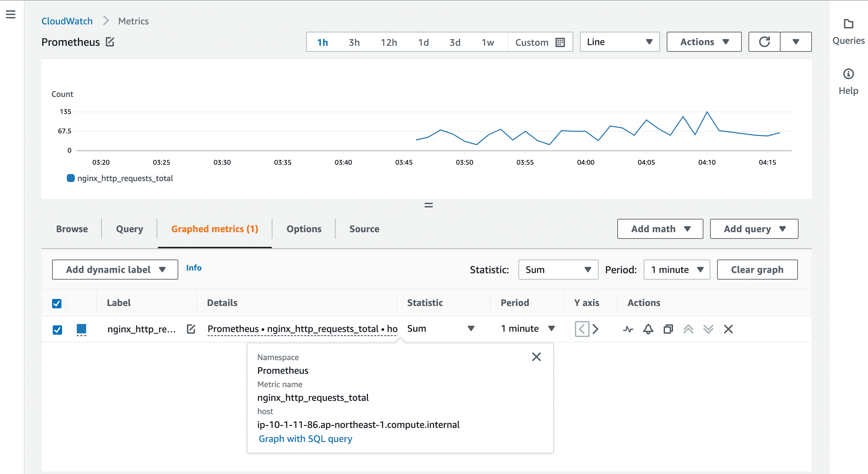Viewport: 868px width, 474px height.
Task: Move the metric row down
Action: (x=708, y=329)
